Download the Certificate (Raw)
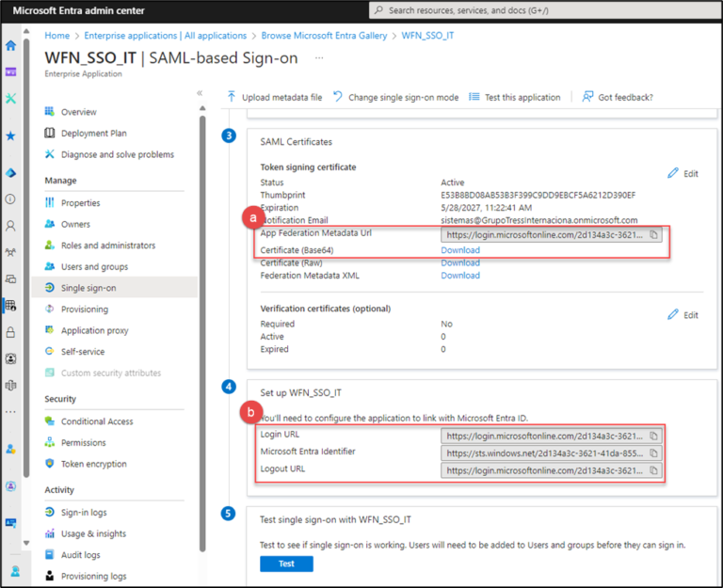The image size is (723, 588). point(460,262)
